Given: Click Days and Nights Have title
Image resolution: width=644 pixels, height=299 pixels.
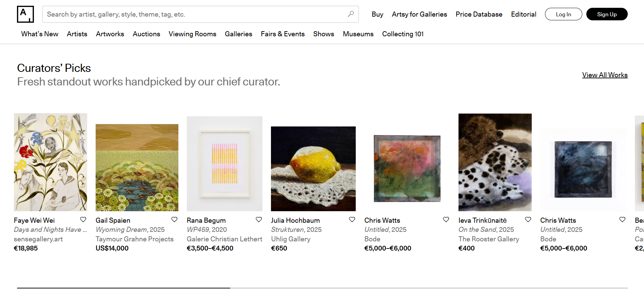Looking at the screenshot, I should pyautogui.click(x=50, y=230).
